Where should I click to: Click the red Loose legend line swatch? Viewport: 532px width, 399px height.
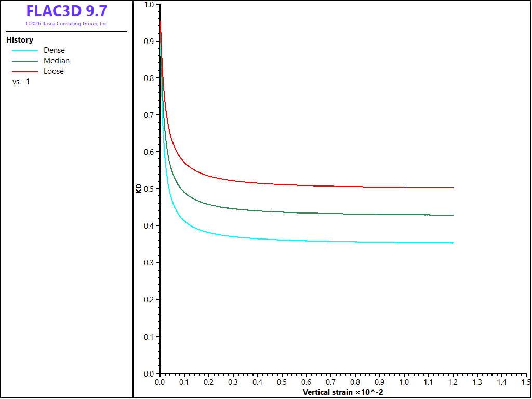[25, 72]
